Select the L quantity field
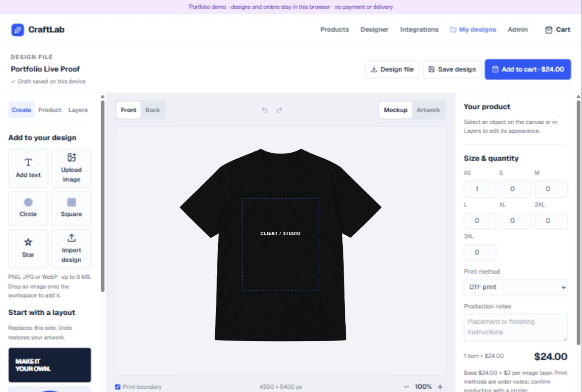This screenshot has width=582, height=392. tap(480, 221)
